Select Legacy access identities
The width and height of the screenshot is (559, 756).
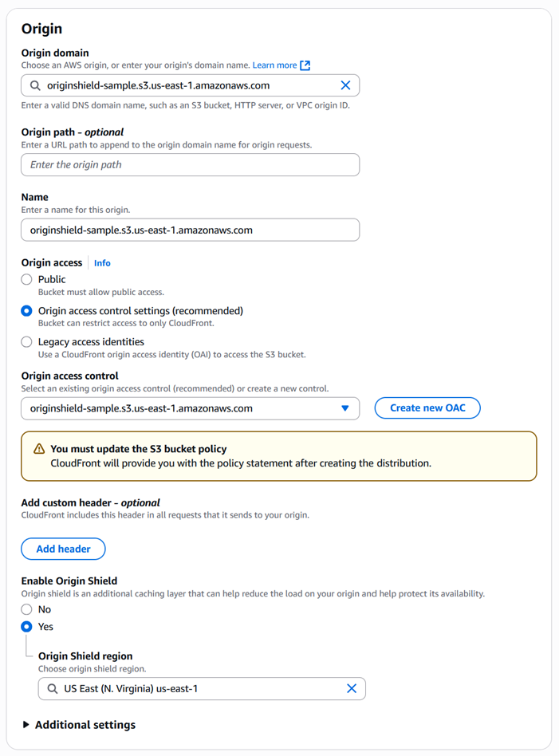pos(25,341)
